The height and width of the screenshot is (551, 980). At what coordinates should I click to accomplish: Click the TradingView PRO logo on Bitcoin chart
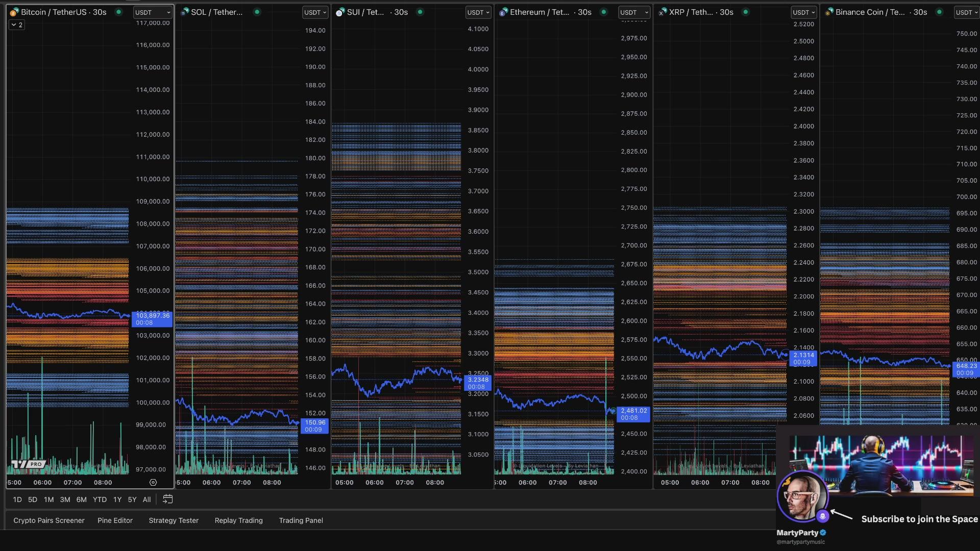pos(28,464)
